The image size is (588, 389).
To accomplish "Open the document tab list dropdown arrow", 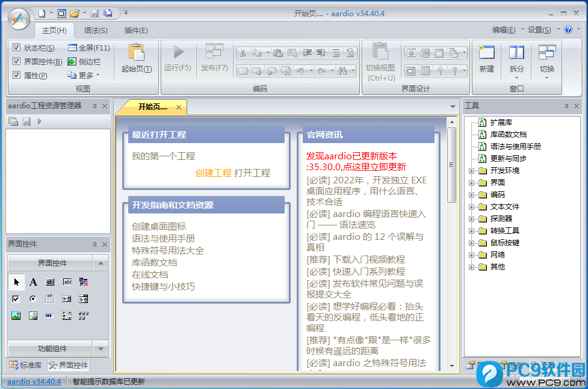I will (x=453, y=107).
